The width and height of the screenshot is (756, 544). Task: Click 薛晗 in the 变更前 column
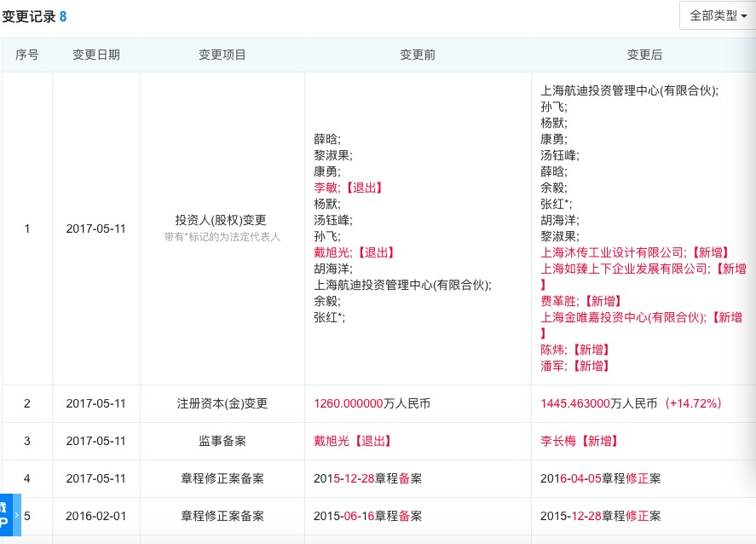click(327, 139)
